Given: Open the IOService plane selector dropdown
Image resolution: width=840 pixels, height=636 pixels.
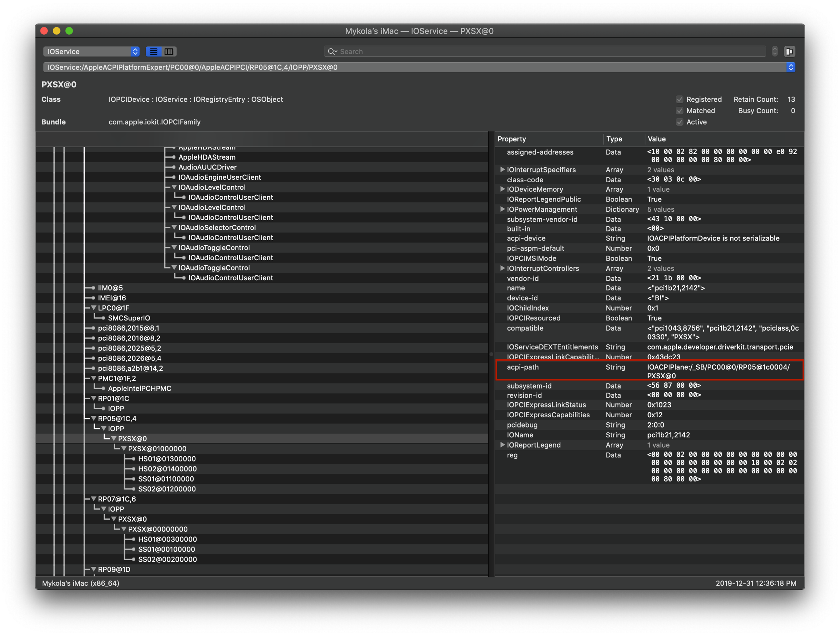Looking at the screenshot, I should point(91,51).
